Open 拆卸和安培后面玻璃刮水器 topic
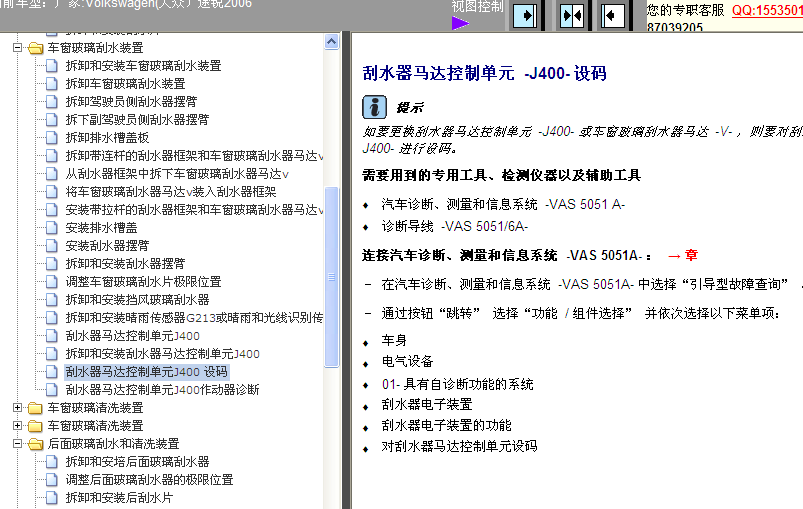This screenshot has width=803, height=509. point(137,462)
